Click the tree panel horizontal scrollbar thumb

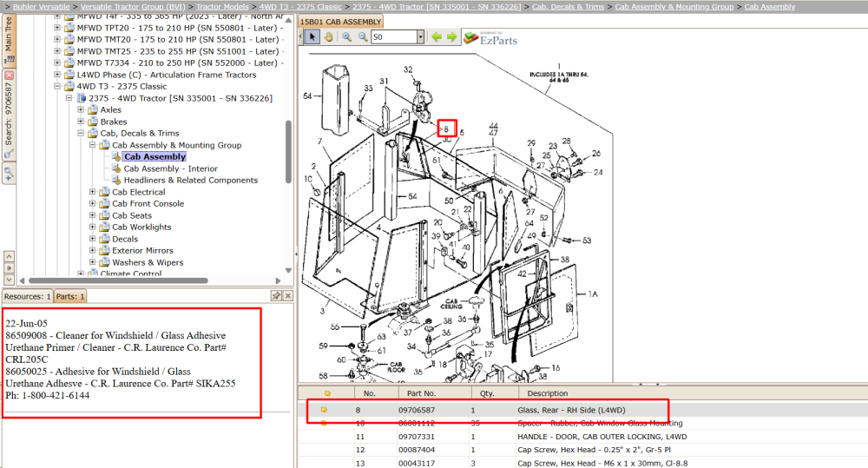pyautogui.click(x=118, y=280)
